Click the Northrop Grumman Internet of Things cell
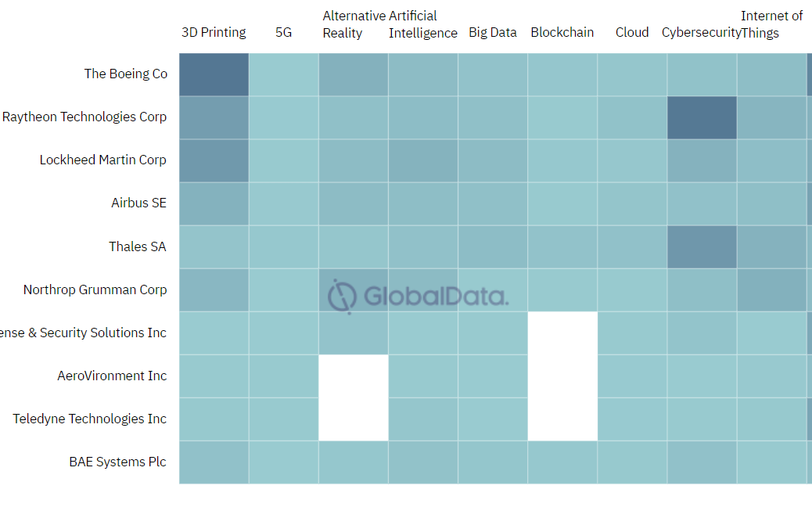The image size is (812, 507). (x=771, y=289)
